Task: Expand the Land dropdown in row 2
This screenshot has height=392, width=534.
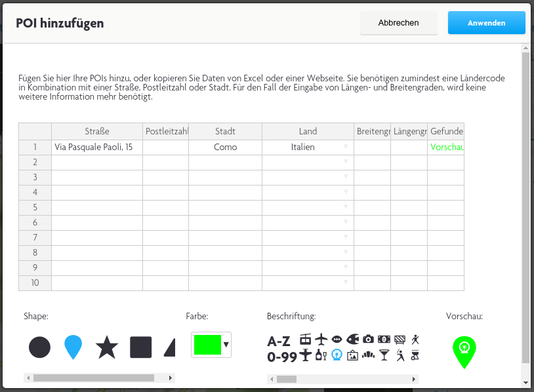Action: click(x=346, y=162)
